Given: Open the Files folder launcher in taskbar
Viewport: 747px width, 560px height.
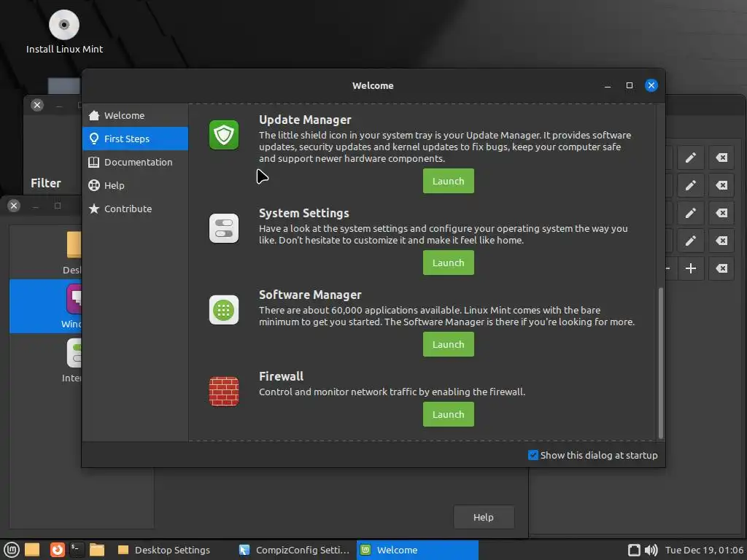Looking at the screenshot, I should (97, 550).
